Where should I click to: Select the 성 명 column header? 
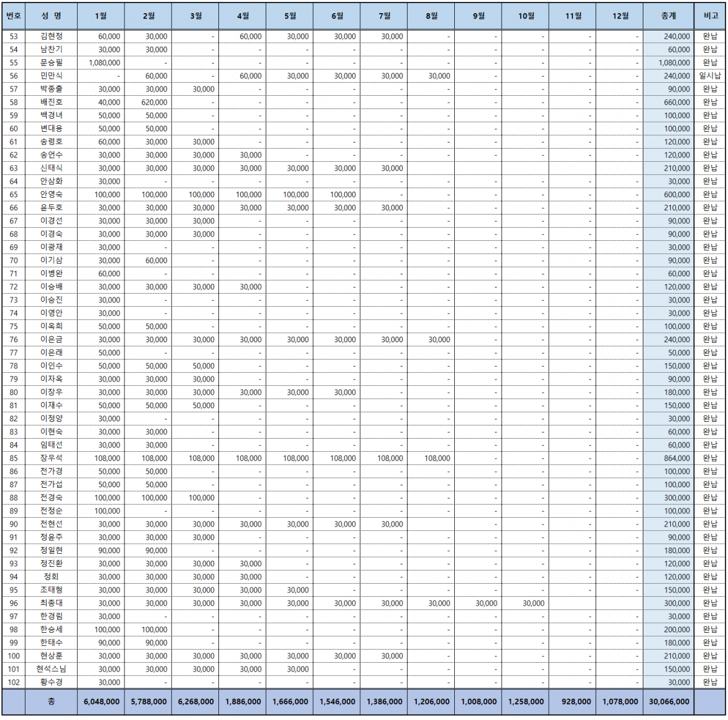click(51, 16)
